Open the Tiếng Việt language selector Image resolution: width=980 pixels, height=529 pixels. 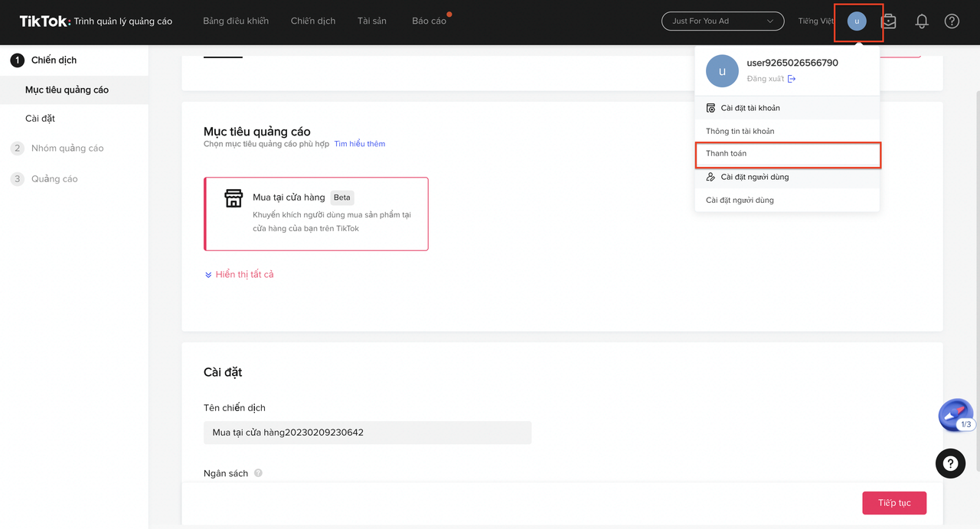(815, 21)
